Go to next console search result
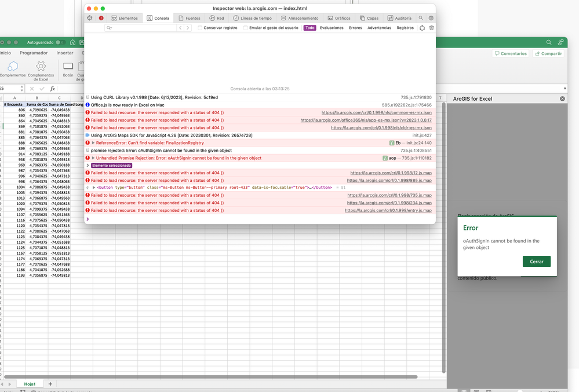Viewport: 579px width, 392px height. [x=188, y=28]
